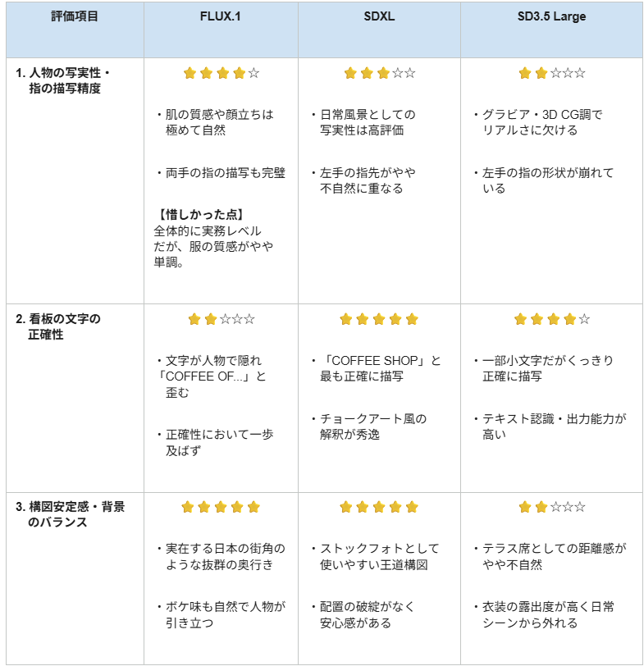The width and height of the screenshot is (644, 666).
Task: Select the SDXL column header
Action: [x=379, y=16]
